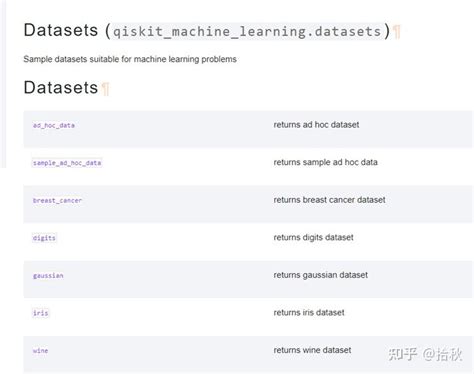Click the Zhihu watermark at the bottom right
Screen dimensions: 474x374
coord(425,354)
